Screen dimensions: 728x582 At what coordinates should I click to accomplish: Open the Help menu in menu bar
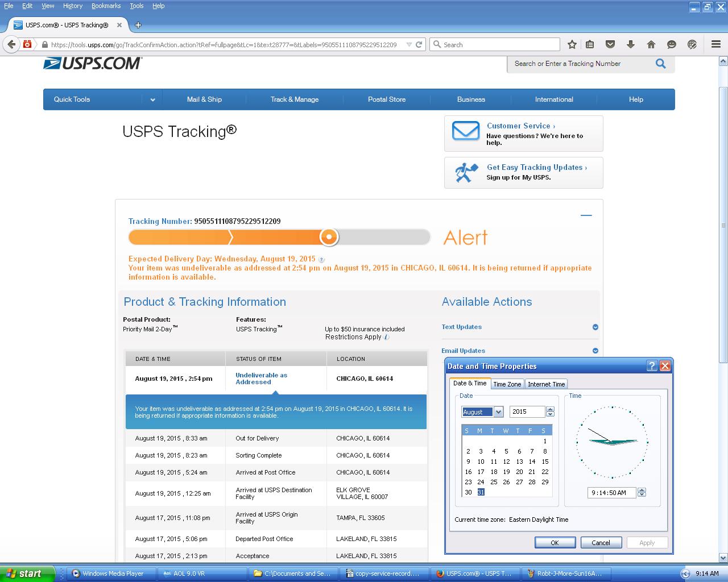pos(159,6)
